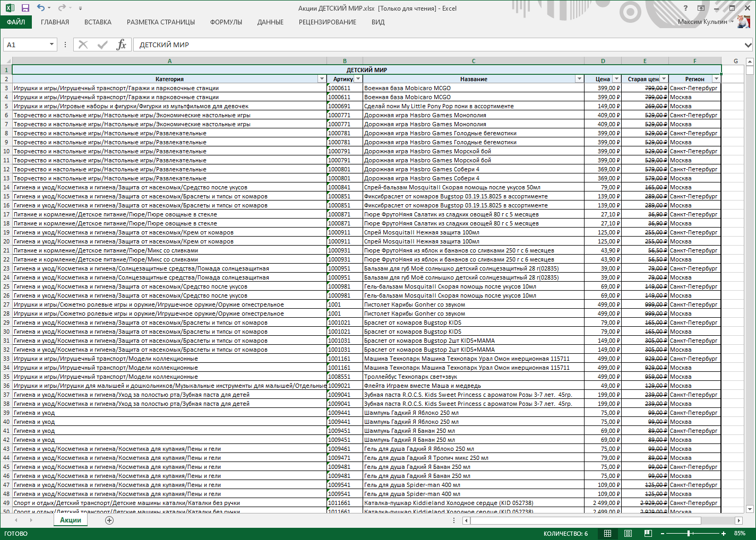Image resolution: width=756 pixels, height=540 pixels.
Task: Click the zoom slider handle
Action: (689, 533)
